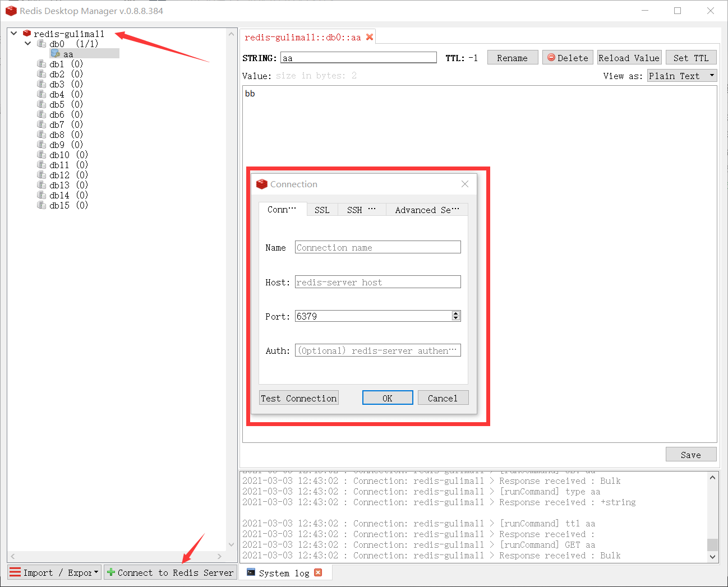Click the db15 database icon
This screenshot has height=587, width=728.
coord(42,205)
